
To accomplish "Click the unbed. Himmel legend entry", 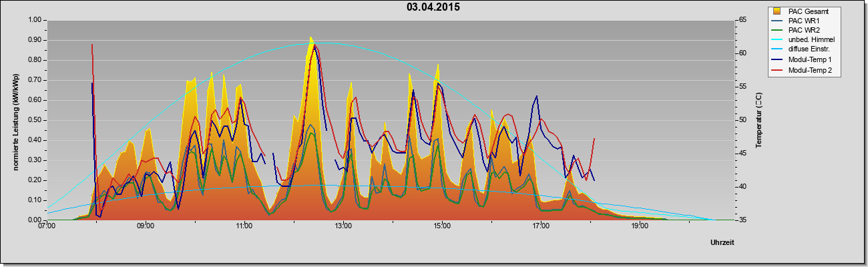I will (x=803, y=40).
